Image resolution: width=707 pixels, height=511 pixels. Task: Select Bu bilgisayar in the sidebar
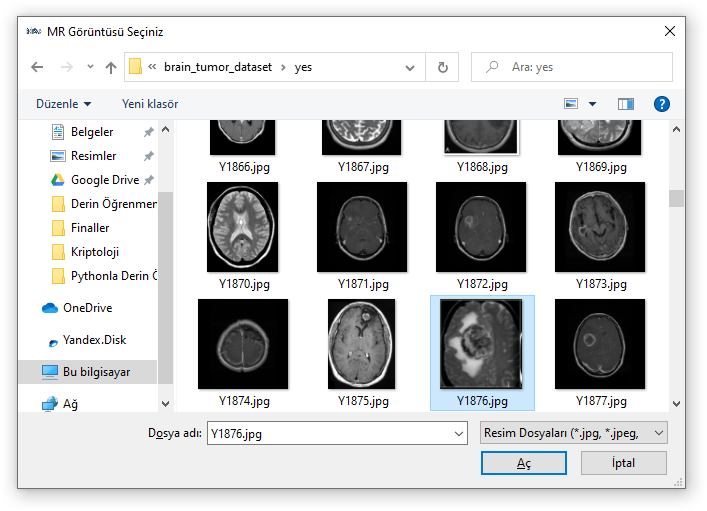coord(87,372)
